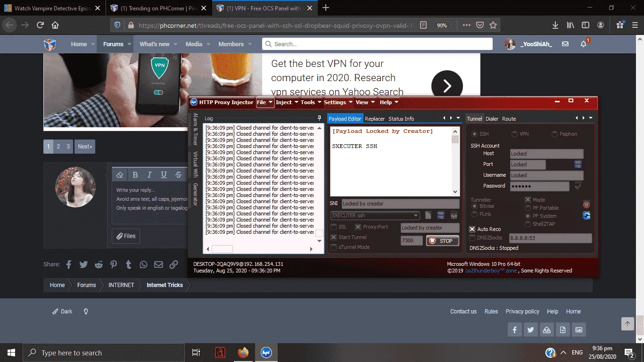This screenshot has width=644, height=362.
Task: Click the Log horizontal scrollbar thumb
Action: click(x=222, y=249)
